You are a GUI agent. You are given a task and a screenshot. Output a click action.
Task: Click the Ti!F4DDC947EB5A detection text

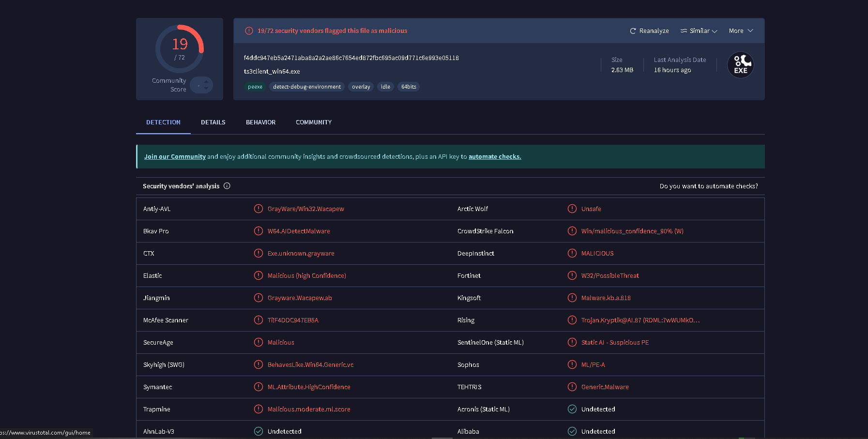point(293,320)
